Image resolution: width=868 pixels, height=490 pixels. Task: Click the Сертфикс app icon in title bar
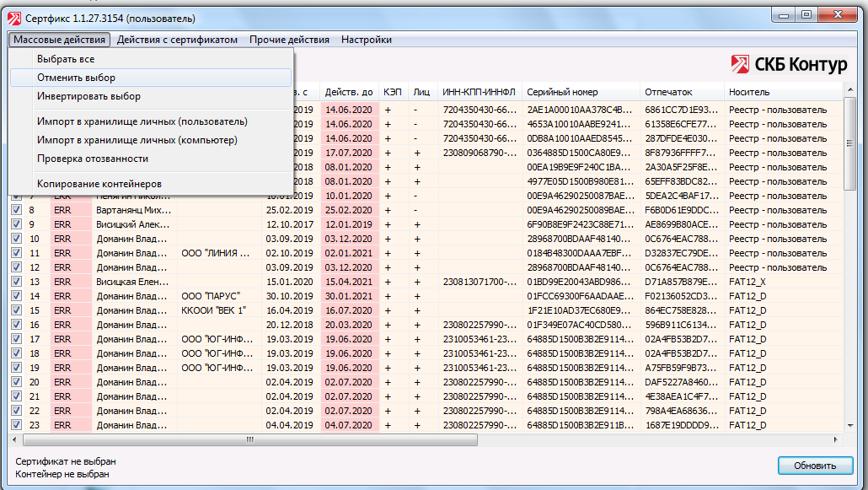click(13, 19)
